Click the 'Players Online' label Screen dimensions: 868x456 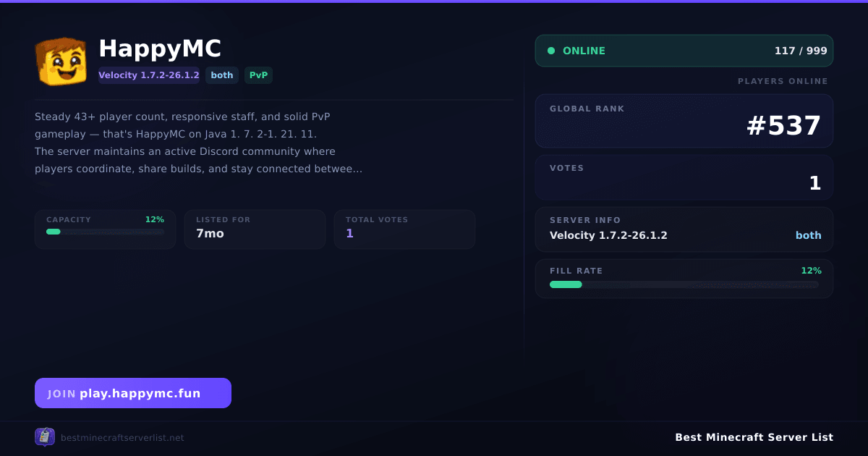coord(783,81)
